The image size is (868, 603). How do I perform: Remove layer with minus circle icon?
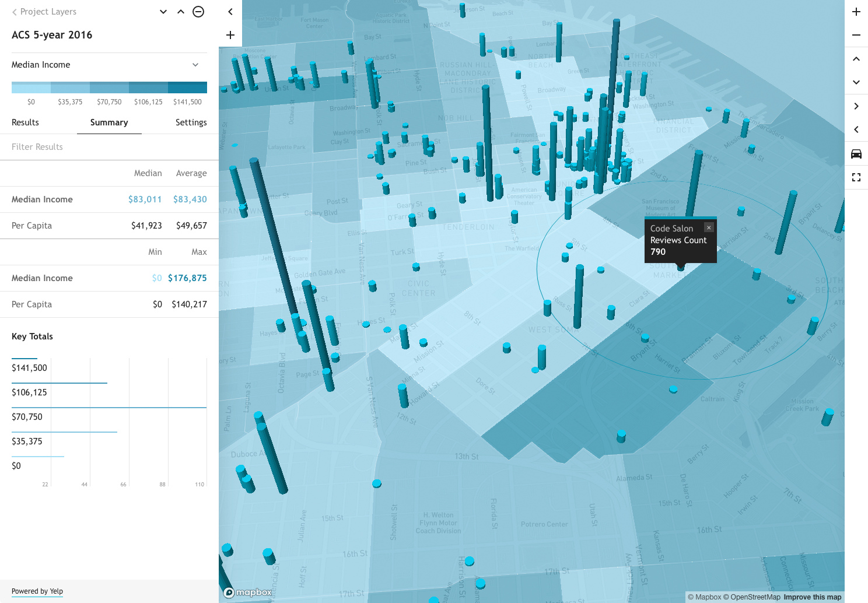[x=198, y=12]
